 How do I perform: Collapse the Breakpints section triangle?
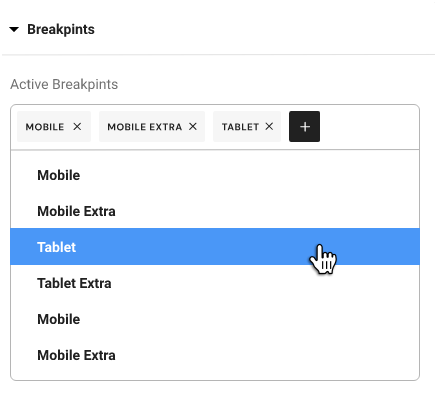14,30
